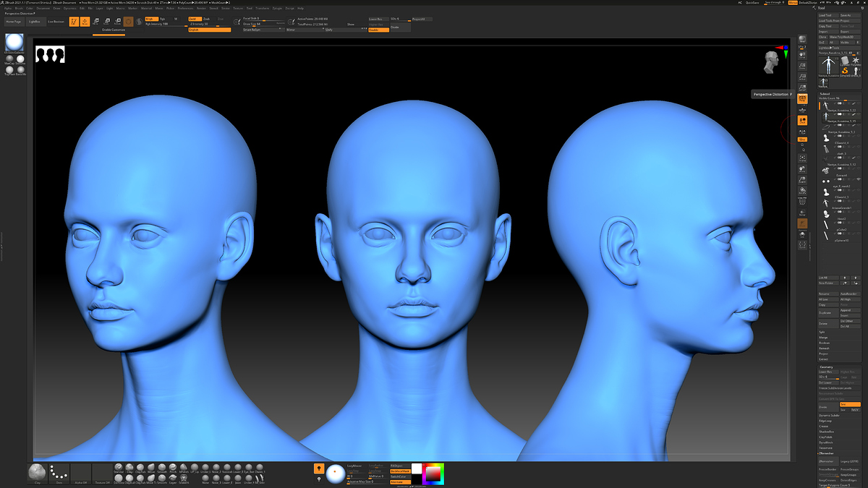Toggle the Legacy (2018) option

pos(850,460)
